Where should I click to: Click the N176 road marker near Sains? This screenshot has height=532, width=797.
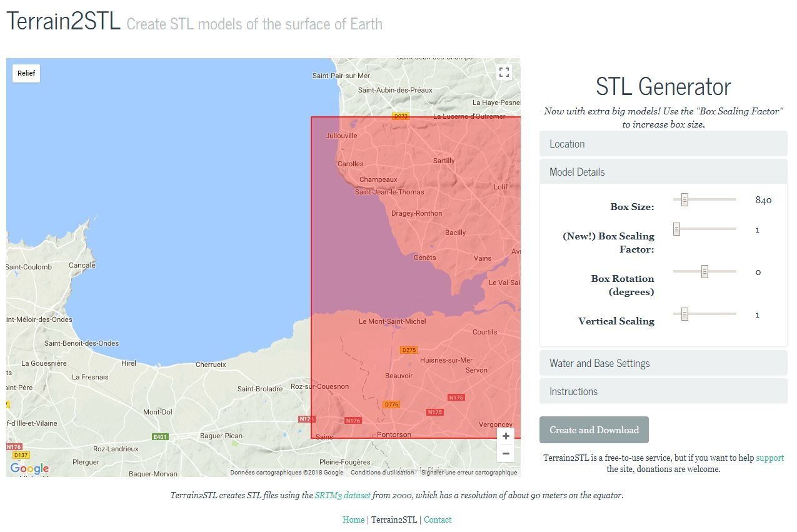(x=353, y=421)
